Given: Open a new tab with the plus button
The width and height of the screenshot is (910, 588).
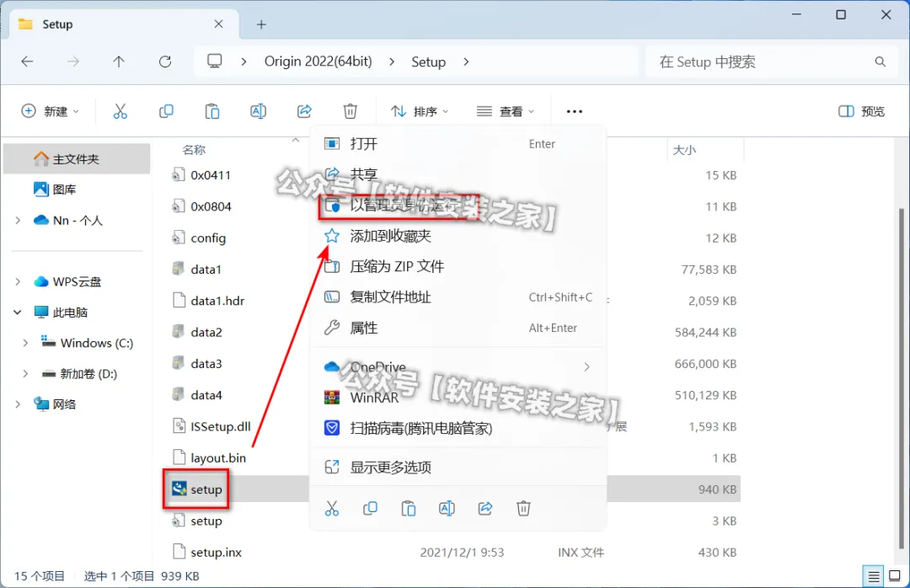Looking at the screenshot, I should point(261,24).
